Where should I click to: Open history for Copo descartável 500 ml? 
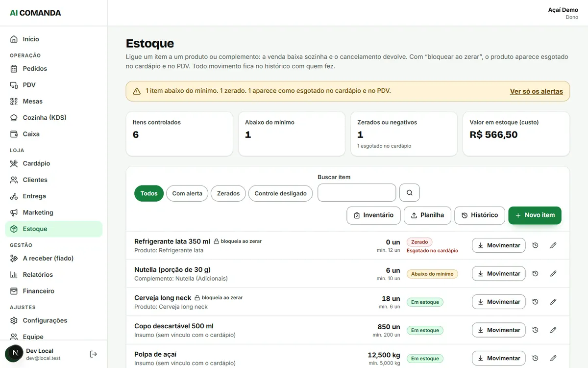[x=535, y=330]
